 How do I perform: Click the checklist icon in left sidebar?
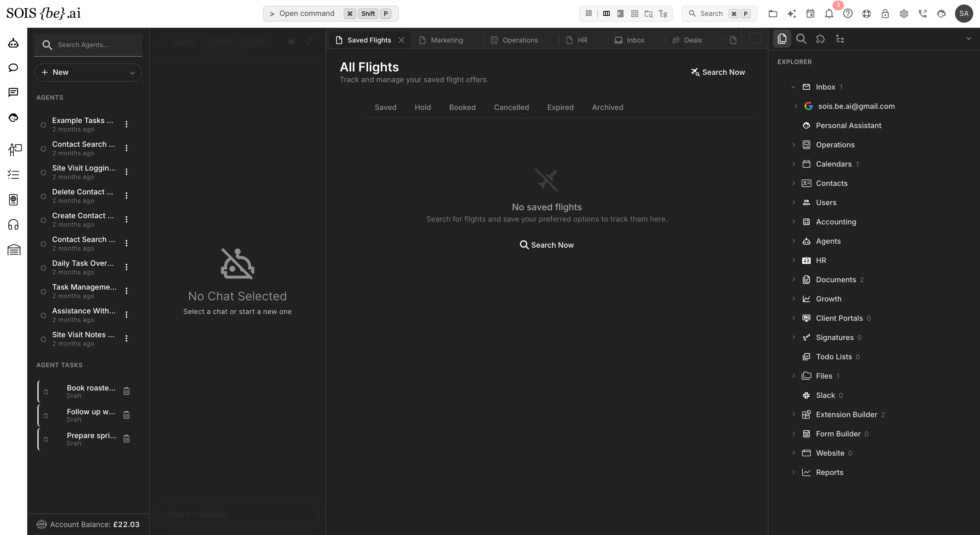[13, 175]
